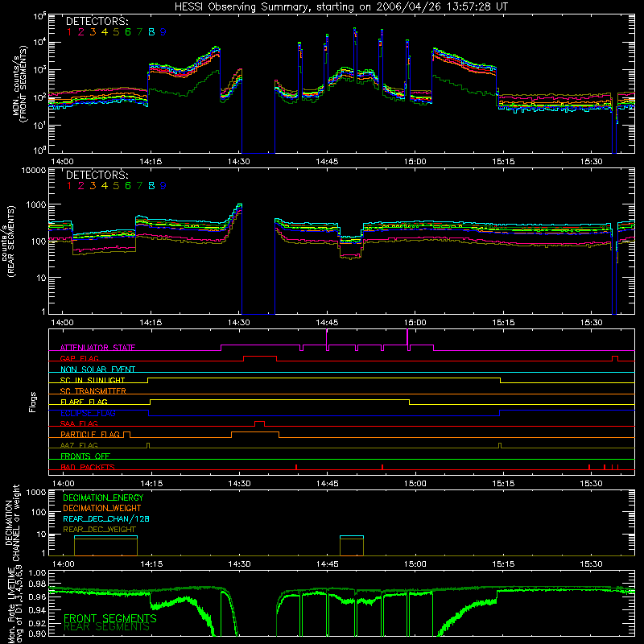Click the PARTICLE_FLAG label
Viewport: 644px width, 644px height.
(90, 434)
